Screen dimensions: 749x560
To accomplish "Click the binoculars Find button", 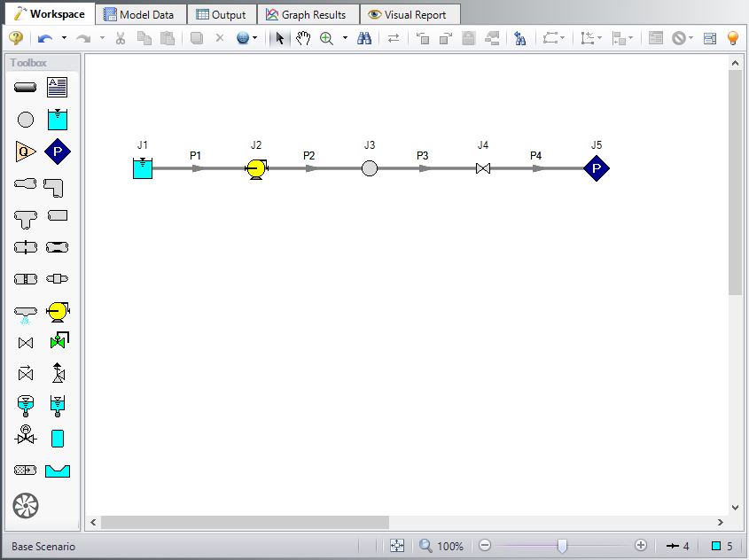I will pos(364,38).
